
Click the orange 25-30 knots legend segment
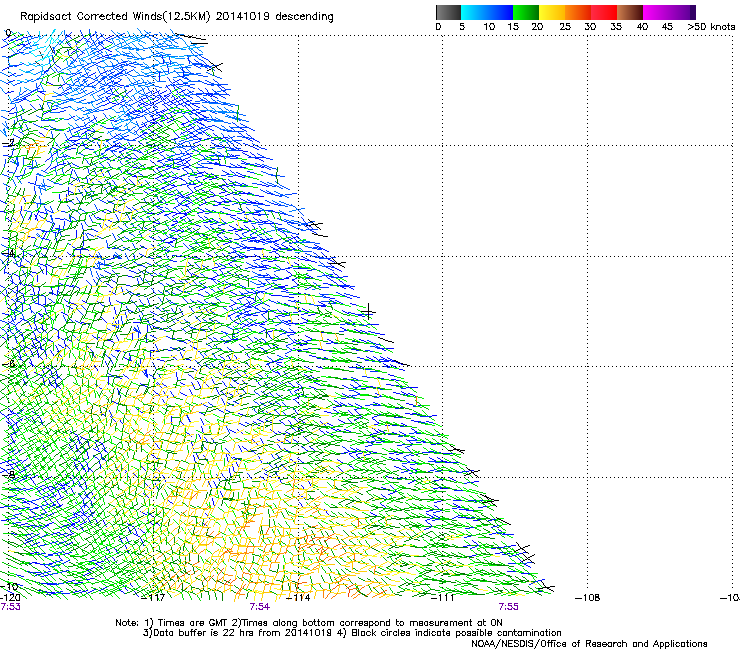click(578, 12)
